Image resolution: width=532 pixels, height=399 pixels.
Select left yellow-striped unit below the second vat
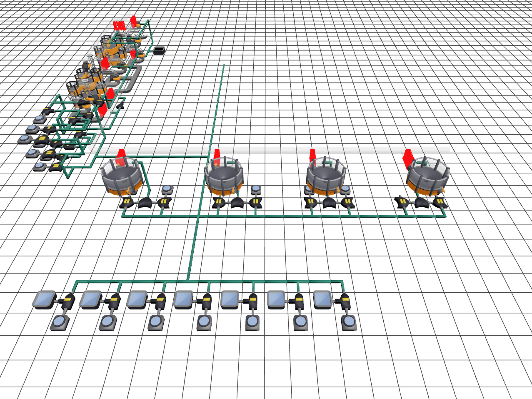tap(218, 203)
